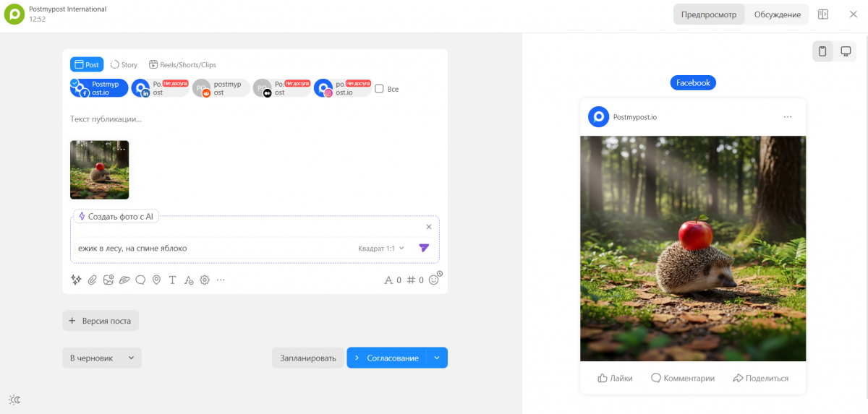This screenshot has height=414, width=868.
Task: Open the emoji picker smiley icon
Action: [x=434, y=280]
